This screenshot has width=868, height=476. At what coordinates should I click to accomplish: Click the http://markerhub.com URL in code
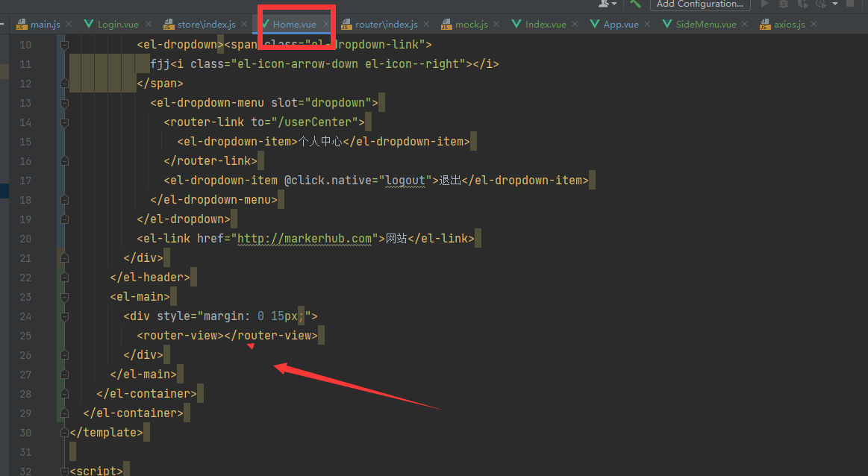coord(305,239)
